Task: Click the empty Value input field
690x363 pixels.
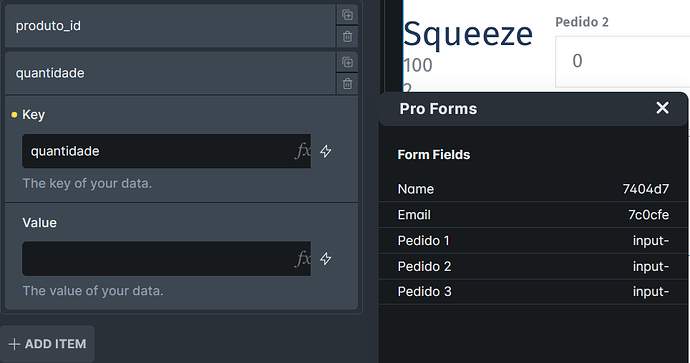Action: (166, 259)
